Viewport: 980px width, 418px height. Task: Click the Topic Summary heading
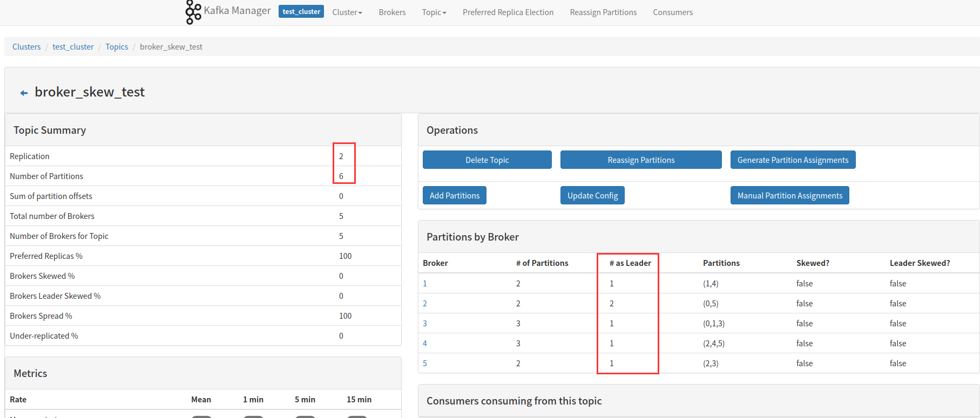50,130
